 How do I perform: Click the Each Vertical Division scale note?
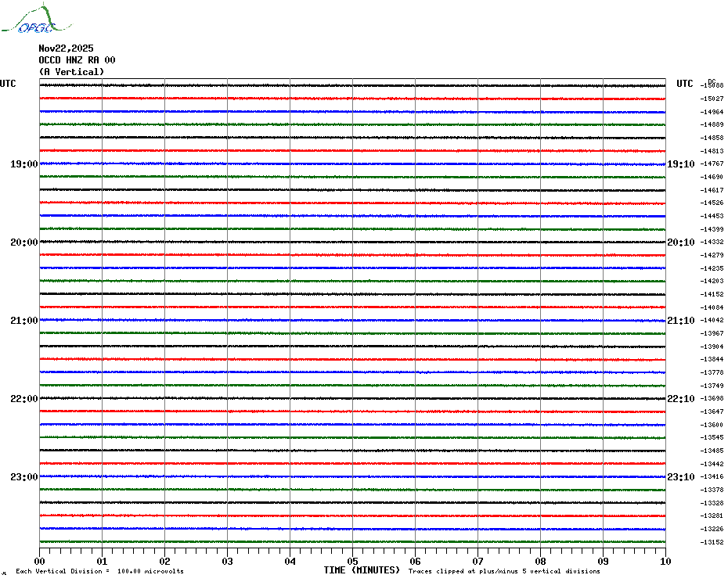[99, 571]
